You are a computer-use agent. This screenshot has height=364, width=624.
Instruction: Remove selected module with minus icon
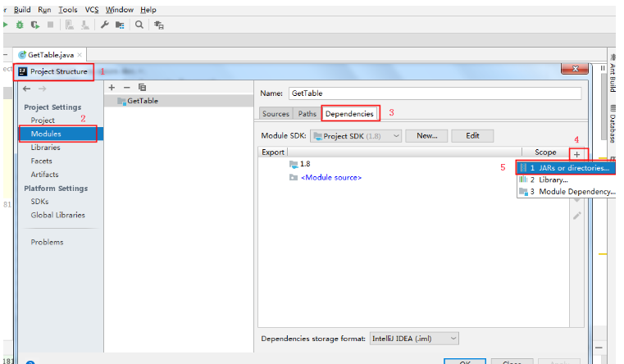pyautogui.click(x=126, y=88)
